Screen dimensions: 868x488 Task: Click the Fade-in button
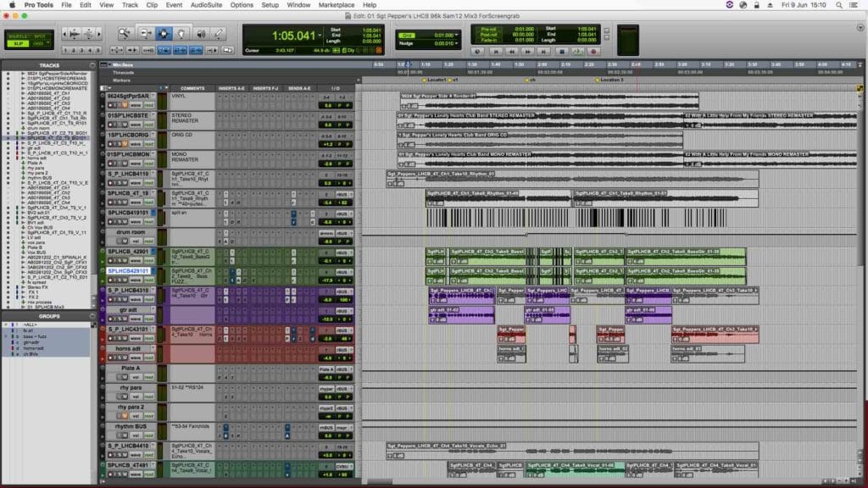pyautogui.click(x=489, y=40)
